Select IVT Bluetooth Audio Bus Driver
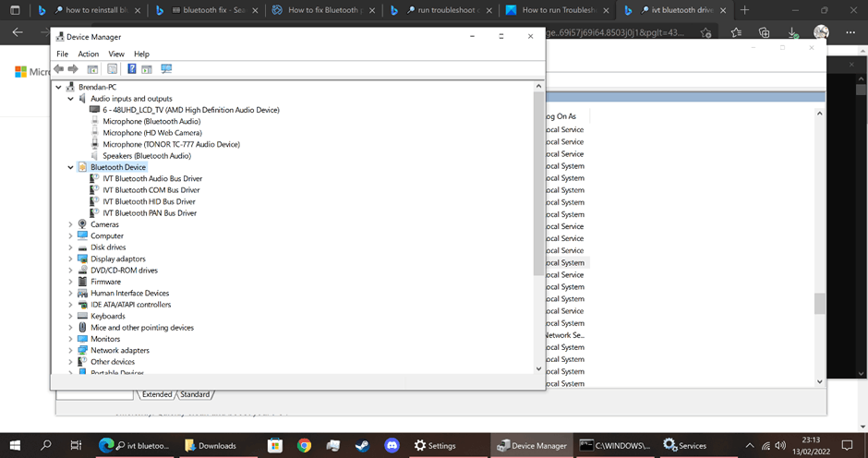Screen dimensions: 868x458 tap(152, 178)
